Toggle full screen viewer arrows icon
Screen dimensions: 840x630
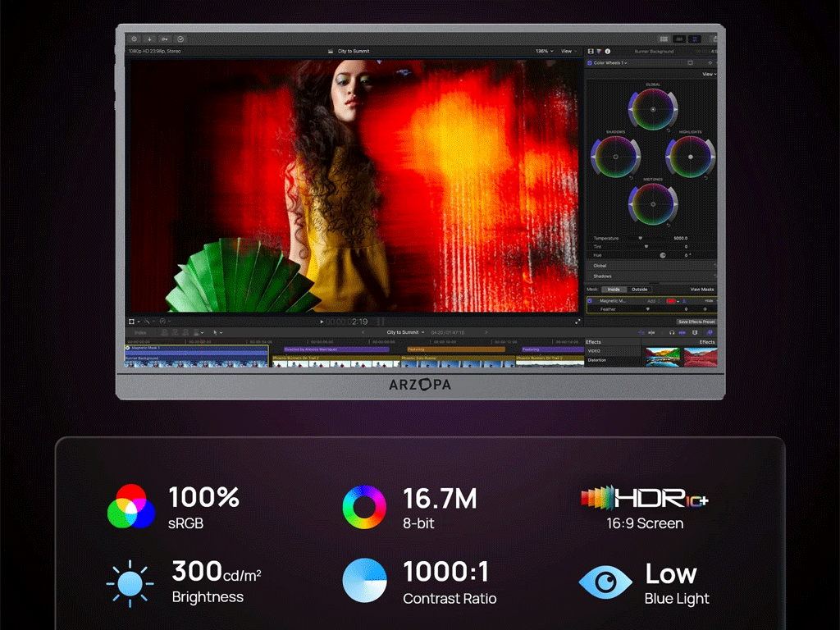tap(577, 322)
